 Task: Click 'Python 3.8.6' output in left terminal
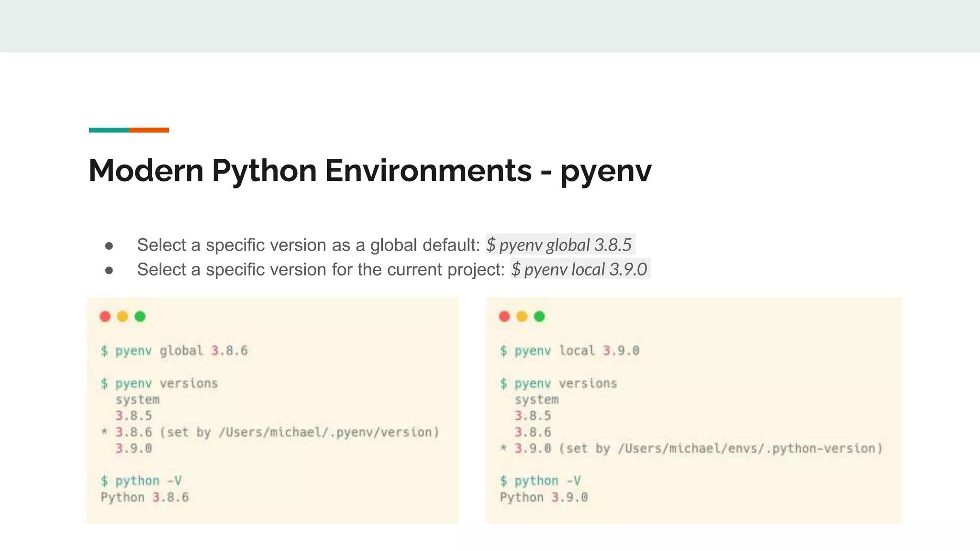pos(145,497)
